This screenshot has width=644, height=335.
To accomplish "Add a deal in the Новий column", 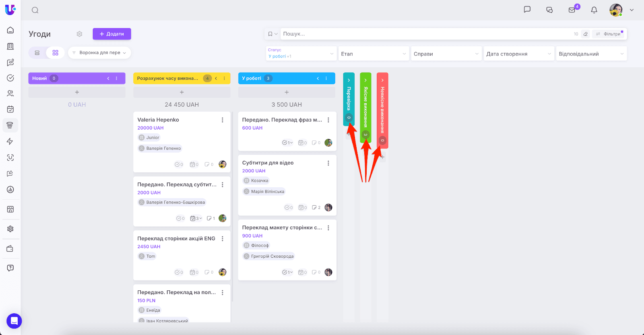I will (x=77, y=92).
